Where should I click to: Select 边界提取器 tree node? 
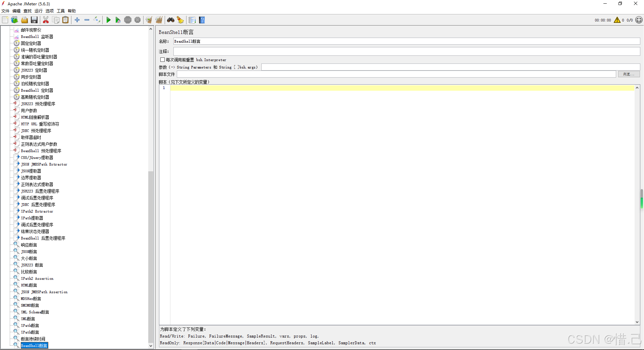(31, 178)
